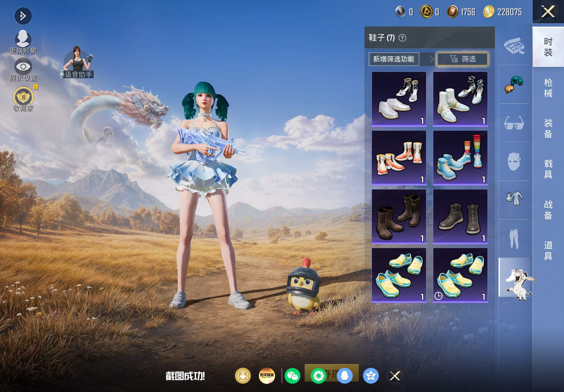Viewport: 564px width, 392px height.
Task: Open the 筛选 filter options
Action: click(462, 59)
